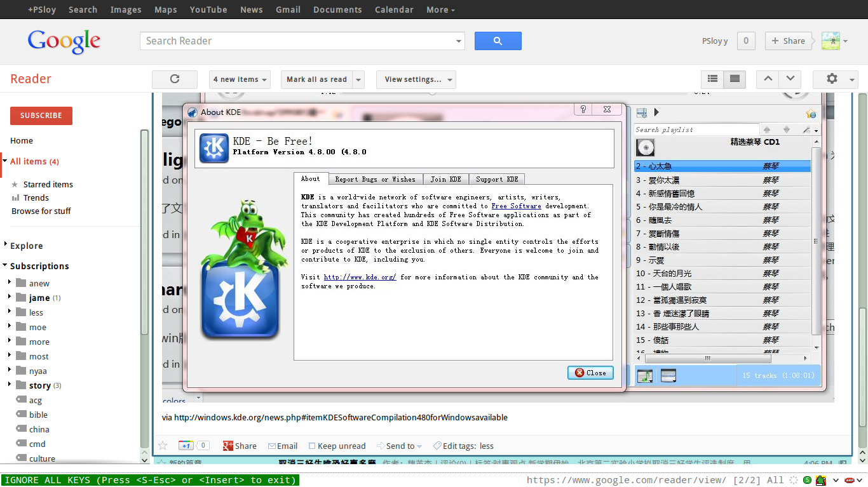The width and height of the screenshot is (868, 487).
Task: Click sidebar scrollbar down arrow
Action: click(144, 459)
